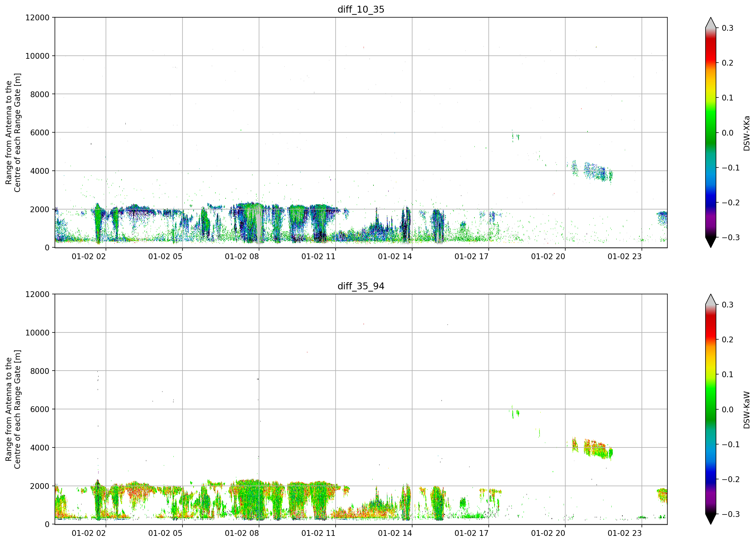The width and height of the screenshot is (756, 543).
Task: Click '01-02 11' x-tick under diff_10_35 plot
Action: pos(318,256)
